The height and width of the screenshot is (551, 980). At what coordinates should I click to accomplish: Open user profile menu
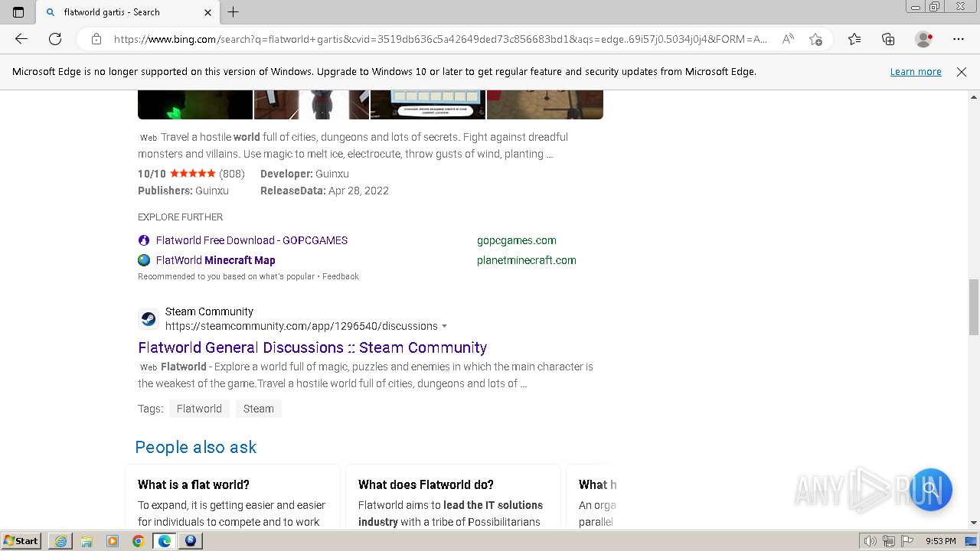click(924, 39)
